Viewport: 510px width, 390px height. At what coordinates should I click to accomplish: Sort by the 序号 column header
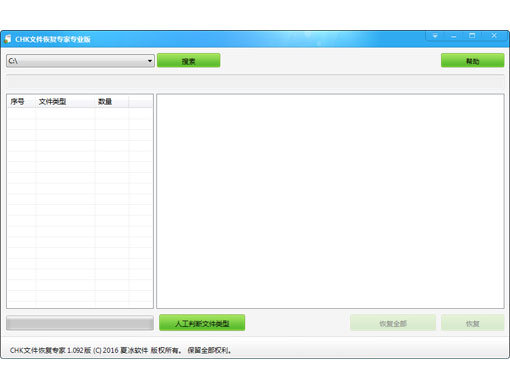pyautogui.click(x=21, y=101)
